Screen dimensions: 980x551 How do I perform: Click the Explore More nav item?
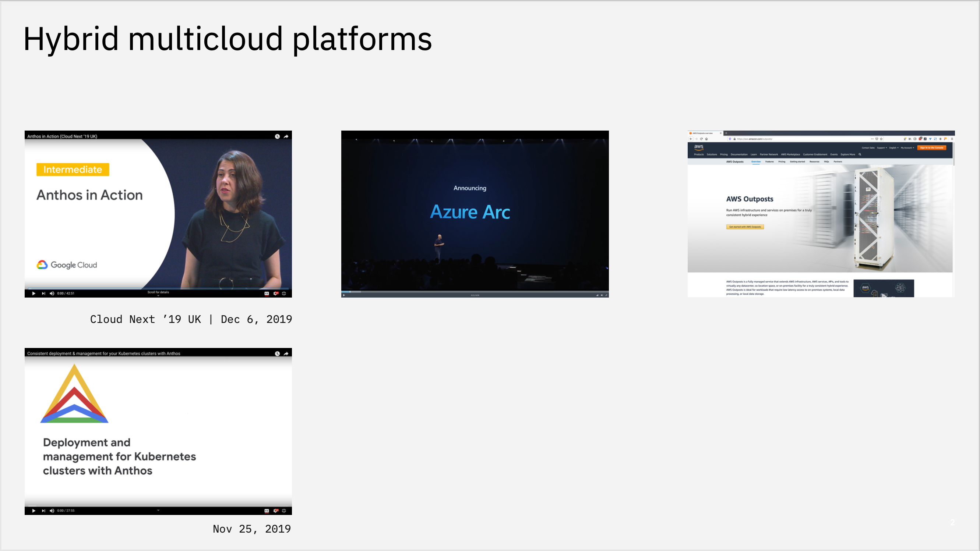coord(848,154)
